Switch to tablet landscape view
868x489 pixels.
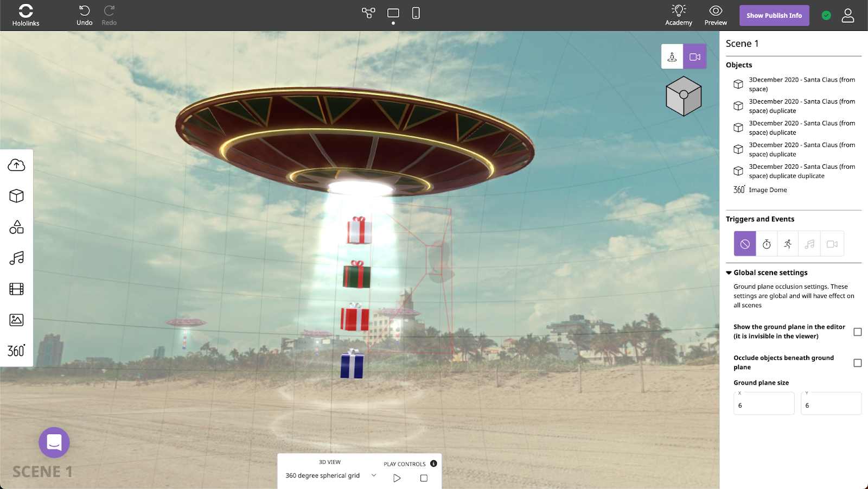(x=393, y=12)
